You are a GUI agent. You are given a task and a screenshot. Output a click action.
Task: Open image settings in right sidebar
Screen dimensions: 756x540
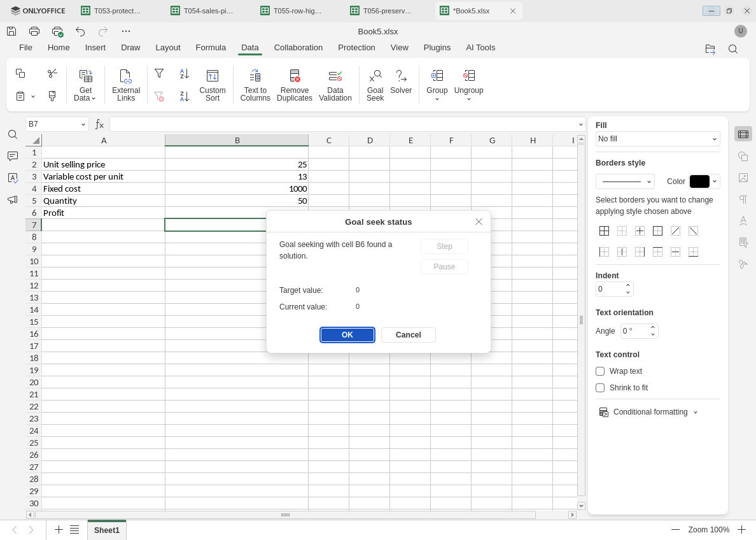click(743, 178)
